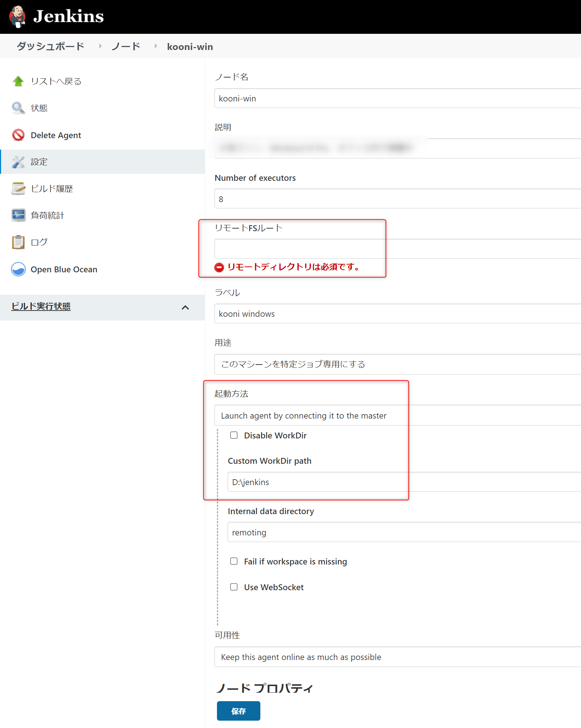Click breadcrumb arrow after ダッシュボード
Viewport: 581px width, 728px height.
pyautogui.click(x=100, y=46)
